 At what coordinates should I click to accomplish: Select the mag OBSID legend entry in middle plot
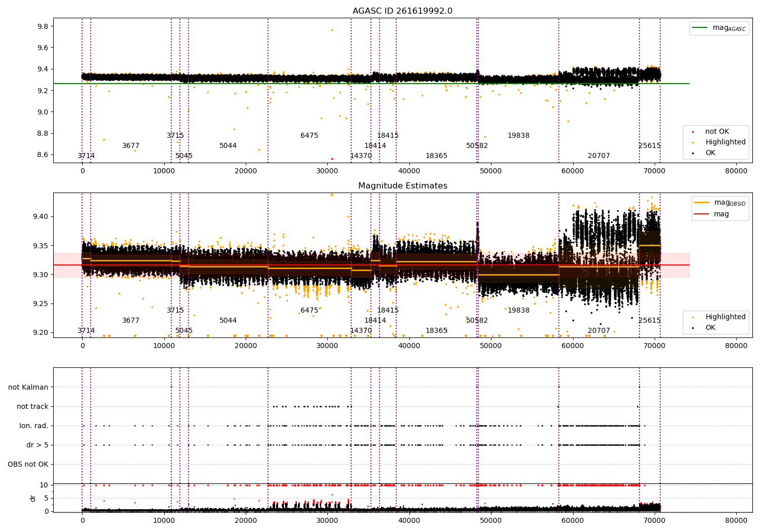[720, 203]
